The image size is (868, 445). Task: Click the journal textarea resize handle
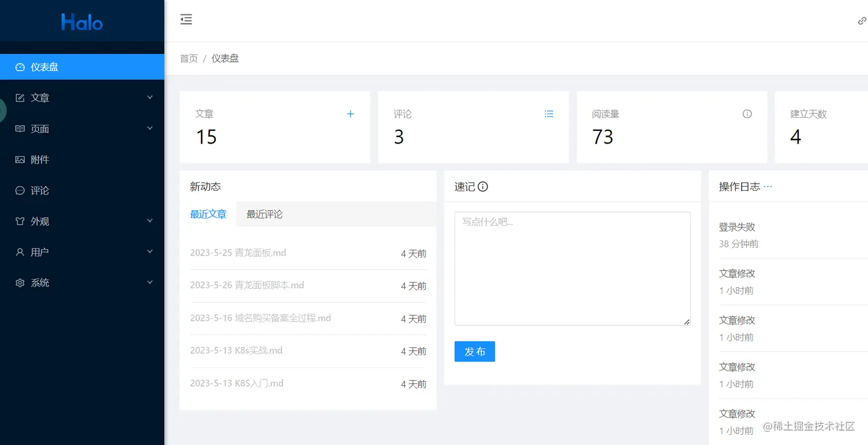687,322
